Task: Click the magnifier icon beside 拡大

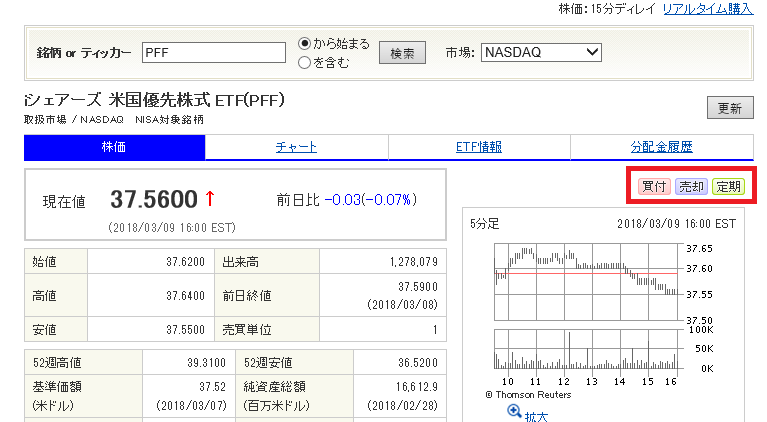Action: pos(514,411)
